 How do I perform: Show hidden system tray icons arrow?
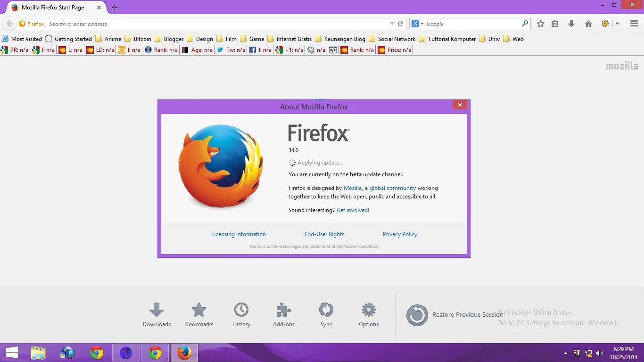click(566, 353)
